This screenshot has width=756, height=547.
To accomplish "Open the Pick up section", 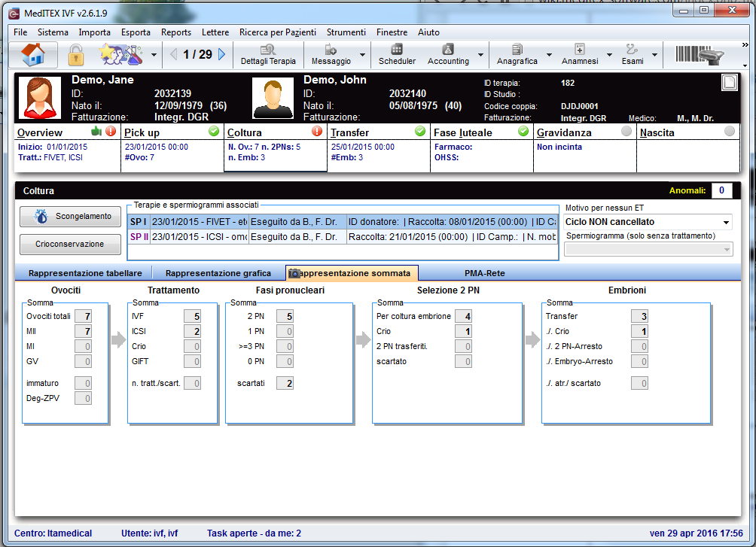I will point(172,148).
